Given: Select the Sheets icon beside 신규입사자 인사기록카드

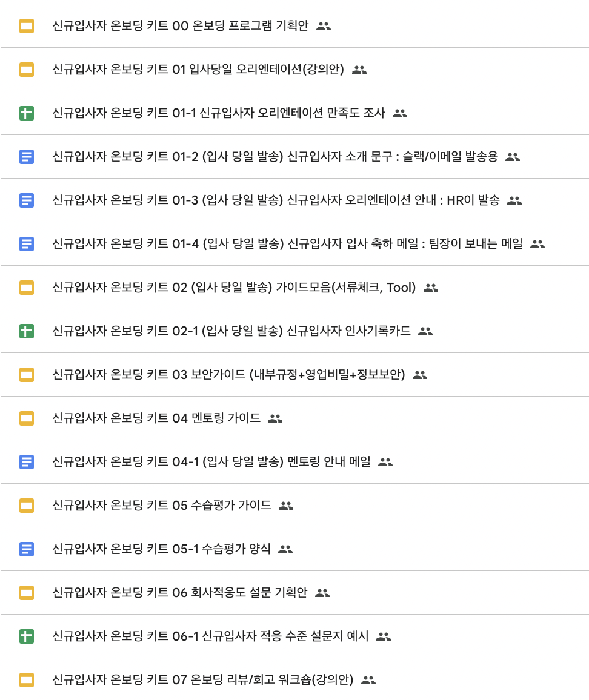Looking at the screenshot, I should pyautogui.click(x=26, y=331).
